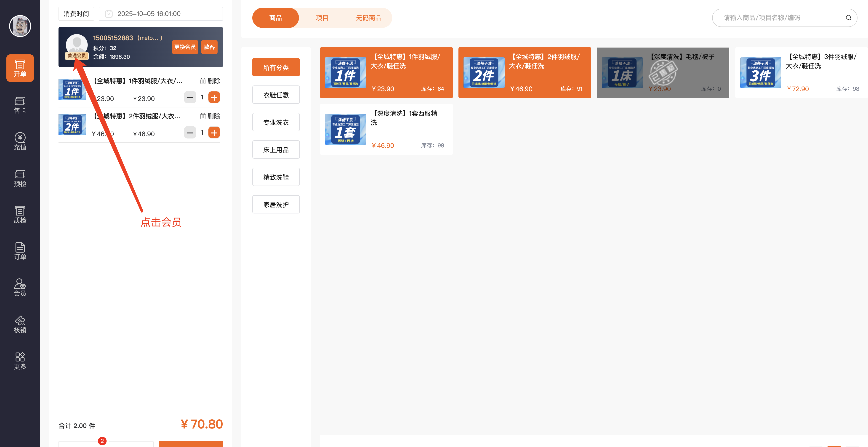868x447 pixels.
Task: Click the search magnifier icon
Action: click(x=848, y=18)
